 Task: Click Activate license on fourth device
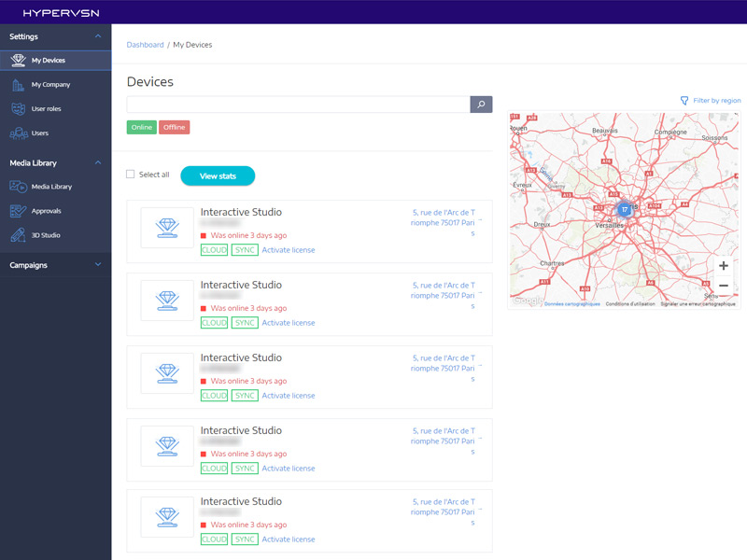(289, 469)
